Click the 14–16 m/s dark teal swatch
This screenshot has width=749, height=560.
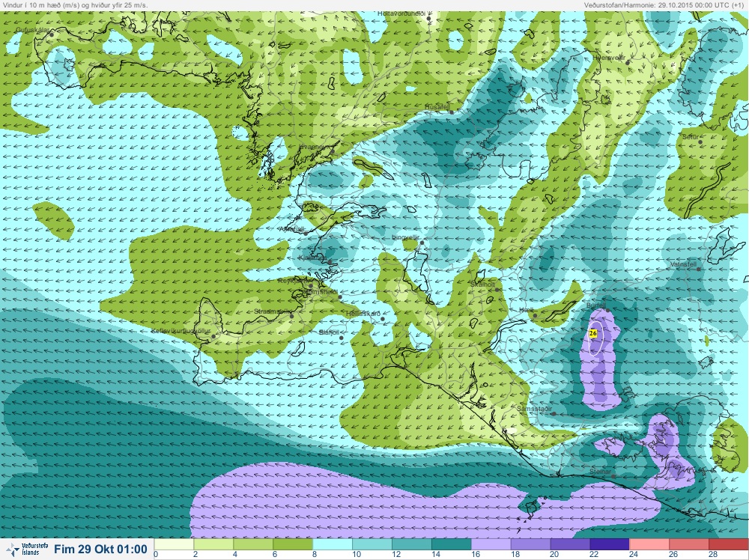(x=452, y=544)
